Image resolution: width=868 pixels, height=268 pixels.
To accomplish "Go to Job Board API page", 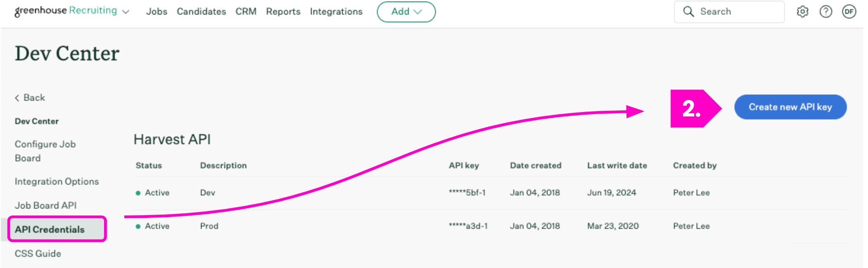I will point(45,206).
